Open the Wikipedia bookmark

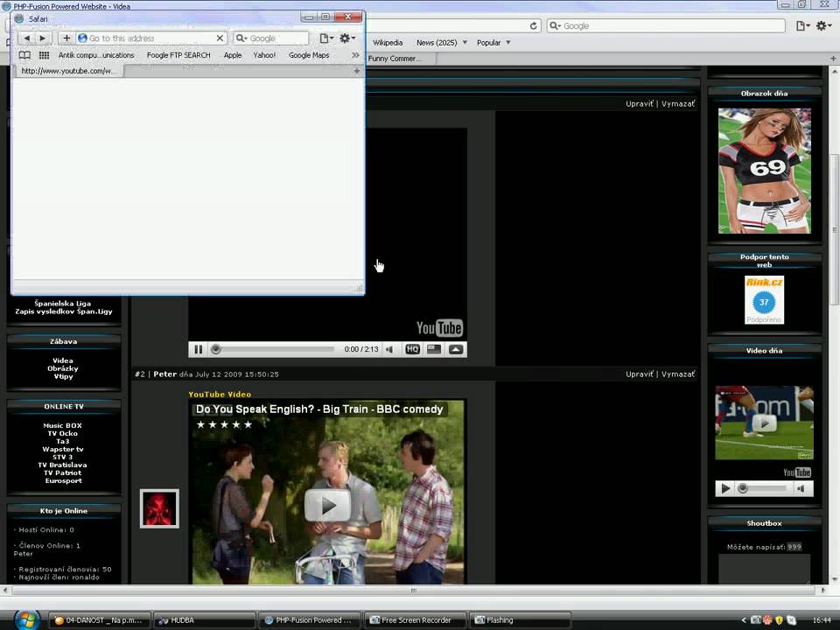point(388,43)
